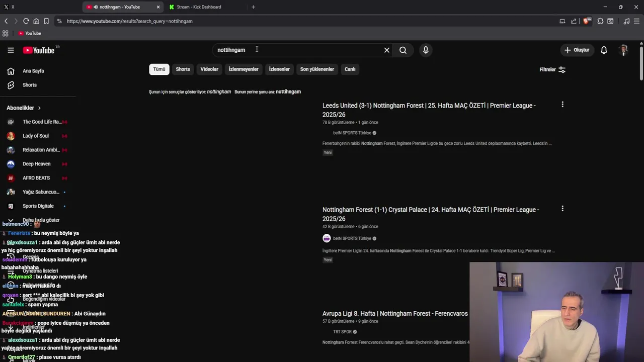Viewport: 644px width, 362px height.
Task: Open Leeds United 3-1 Nottingham Forest video
Action: [429, 110]
